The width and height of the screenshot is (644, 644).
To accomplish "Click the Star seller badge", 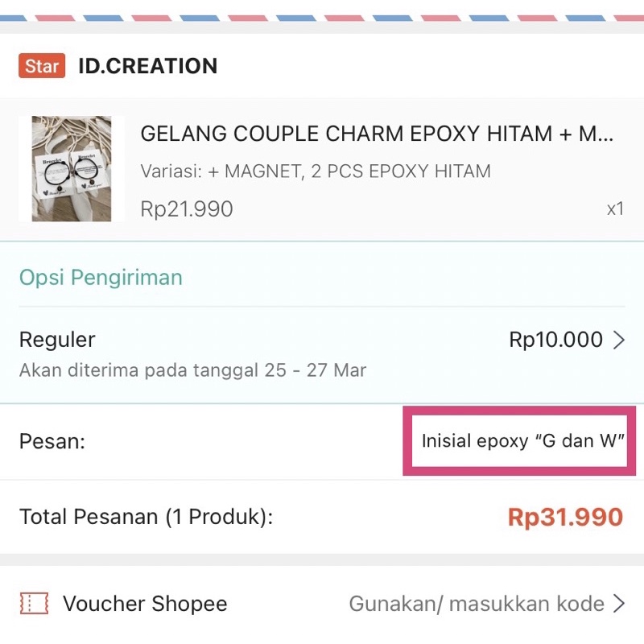I will [41, 66].
